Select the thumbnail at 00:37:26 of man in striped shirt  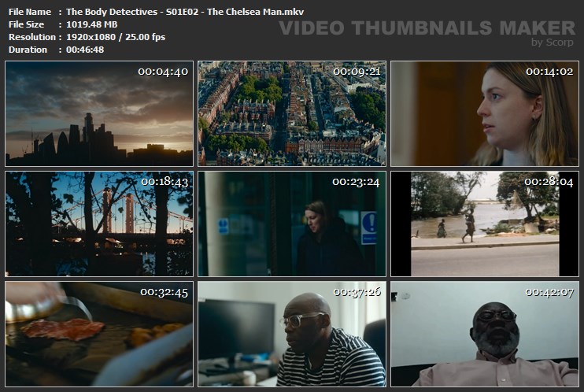(292, 334)
